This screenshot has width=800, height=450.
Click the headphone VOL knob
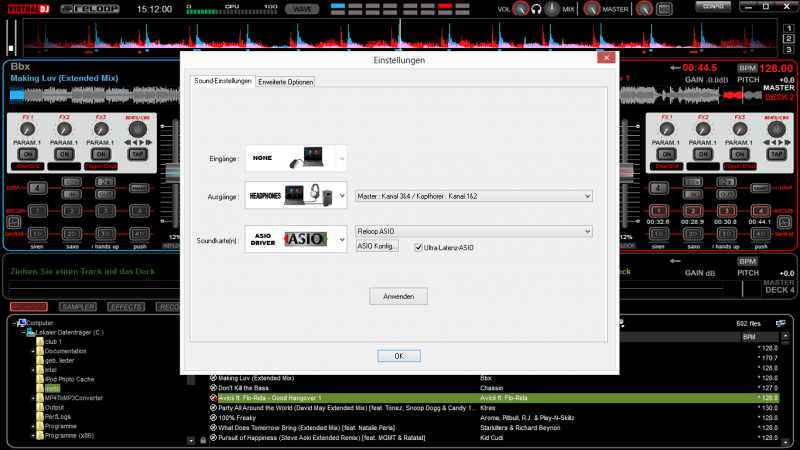tap(520, 9)
